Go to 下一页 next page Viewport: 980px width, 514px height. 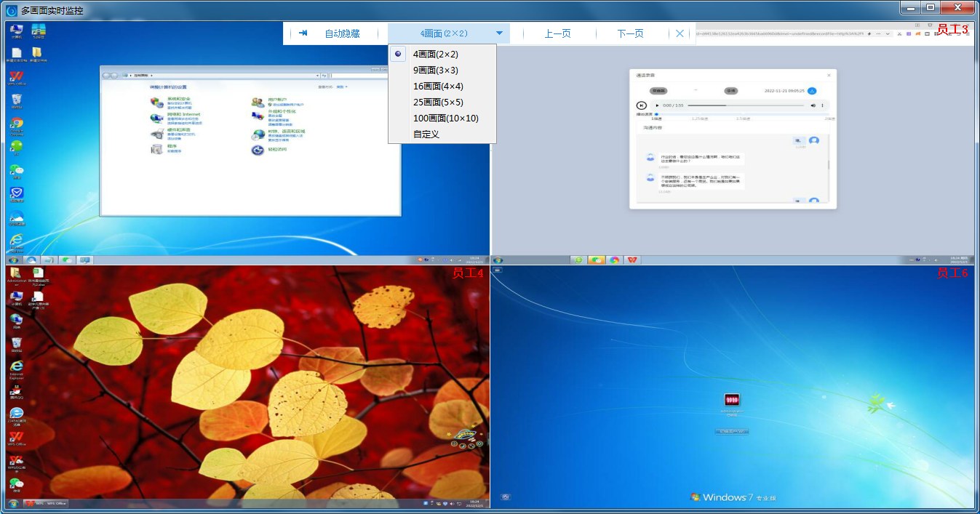point(630,33)
